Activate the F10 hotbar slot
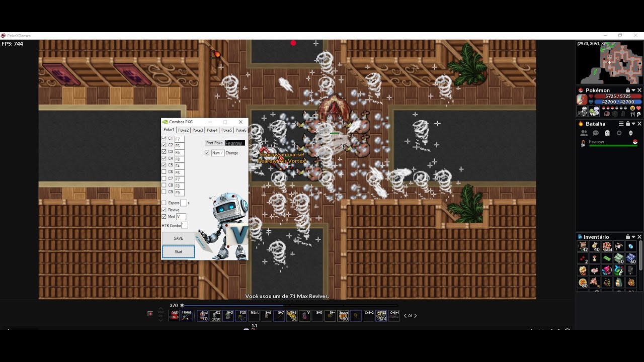Viewport: 644px width, 362px height. tap(242, 316)
